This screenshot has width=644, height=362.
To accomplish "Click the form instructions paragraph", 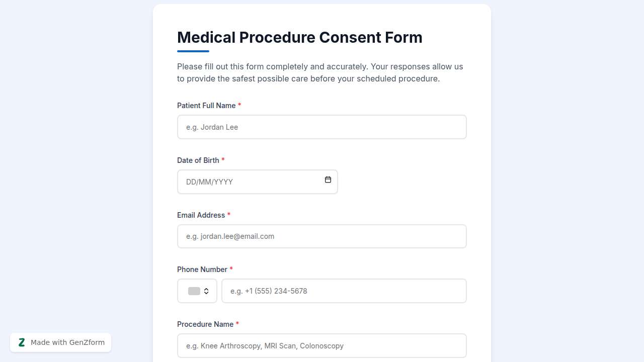I will [320, 73].
